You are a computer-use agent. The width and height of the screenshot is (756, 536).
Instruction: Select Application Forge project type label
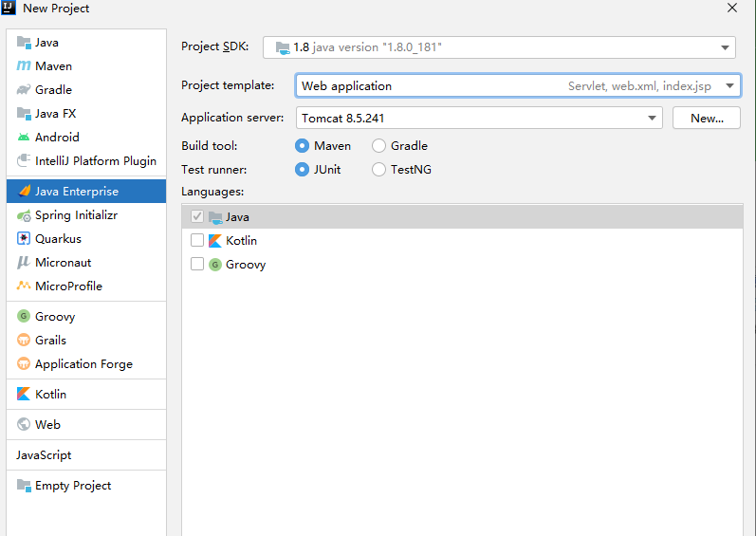click(x=83, y=364)
